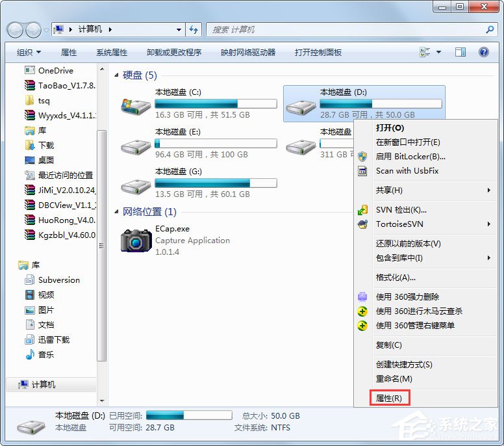Open 图片 library in sidebar
The image size is (504, 446).
click(x=39, y=310)
